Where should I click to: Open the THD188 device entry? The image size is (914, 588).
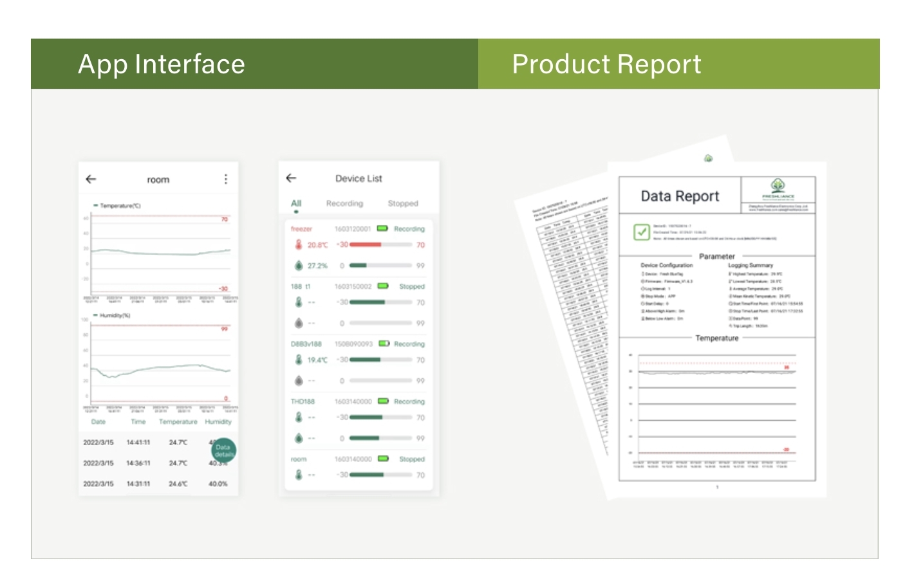[x=303, y=401]
